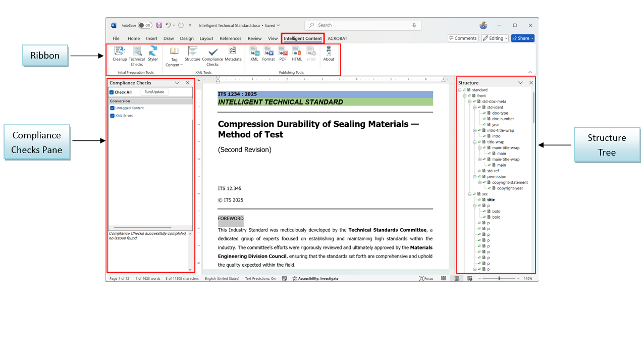The width and height of the screenshot is (644, 351).
Task: Click the Search box in title bar
Action: tap(363, 25)
